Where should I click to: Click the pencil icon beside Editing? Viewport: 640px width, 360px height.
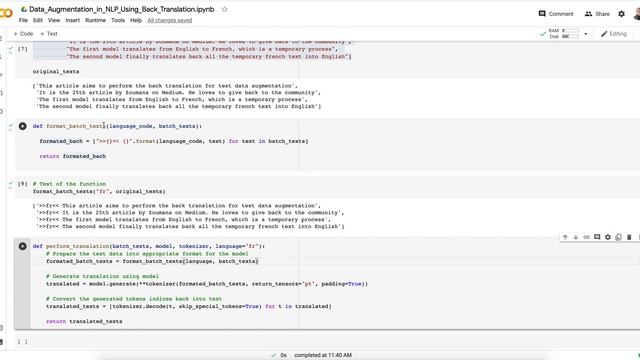pos(604,34)
